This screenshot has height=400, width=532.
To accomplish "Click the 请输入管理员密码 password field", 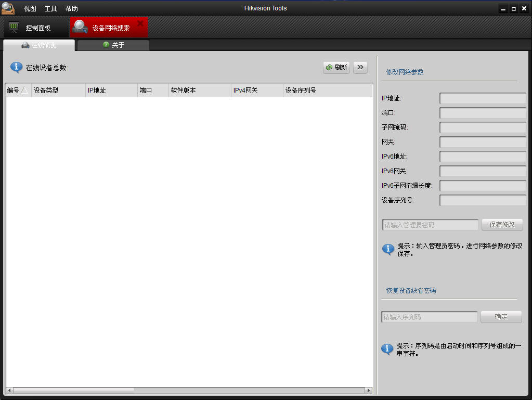I will [x=429, y=224].
